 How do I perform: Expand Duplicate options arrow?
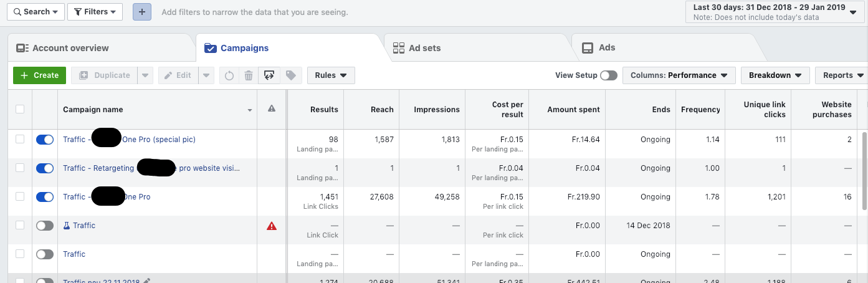(145, 75)
